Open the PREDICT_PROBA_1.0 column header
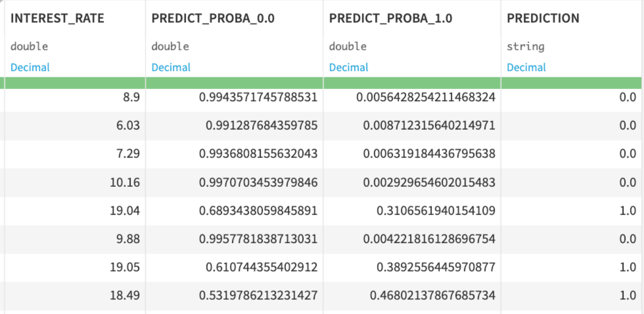Viewport: 644px width, 314px height. coord(390,18)
